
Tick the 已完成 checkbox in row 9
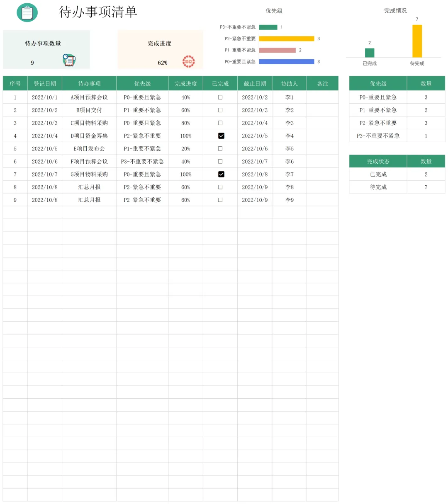point(220,200)
